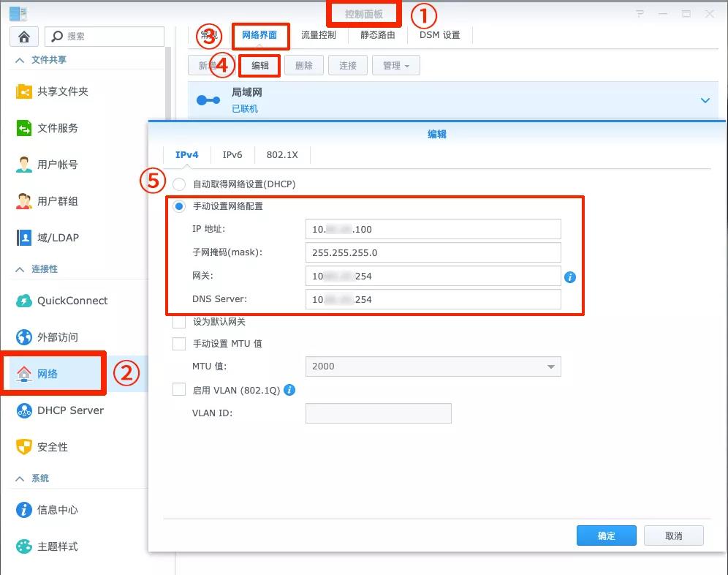Open the 管理 manage dropdown
The image size is (728, 575).
[x=396, y=66]
